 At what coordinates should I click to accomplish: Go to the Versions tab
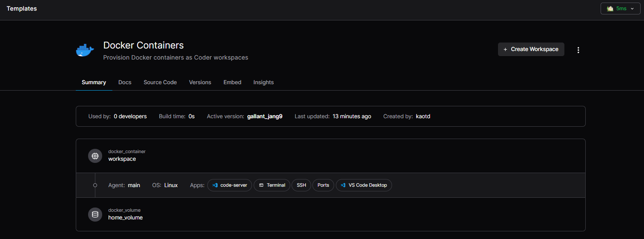(x=200, y=83)
